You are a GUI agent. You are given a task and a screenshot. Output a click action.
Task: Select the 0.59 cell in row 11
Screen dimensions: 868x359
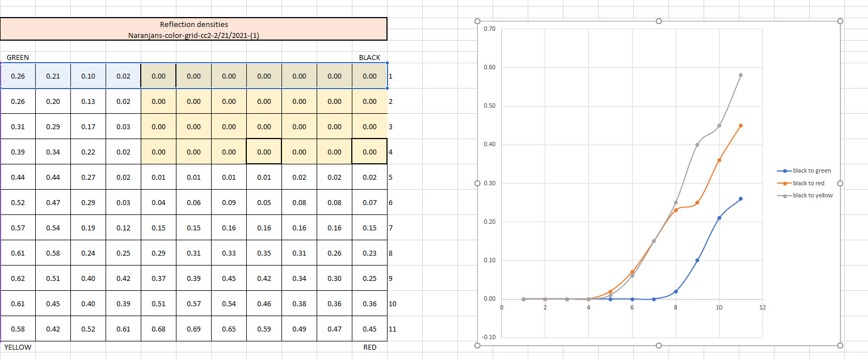(264, 329)
